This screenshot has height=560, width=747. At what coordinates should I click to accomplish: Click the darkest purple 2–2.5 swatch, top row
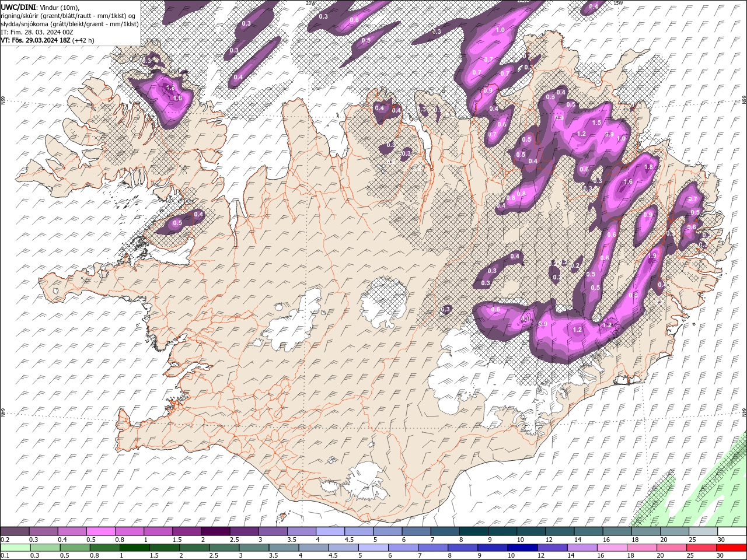(x=215, y=531)
